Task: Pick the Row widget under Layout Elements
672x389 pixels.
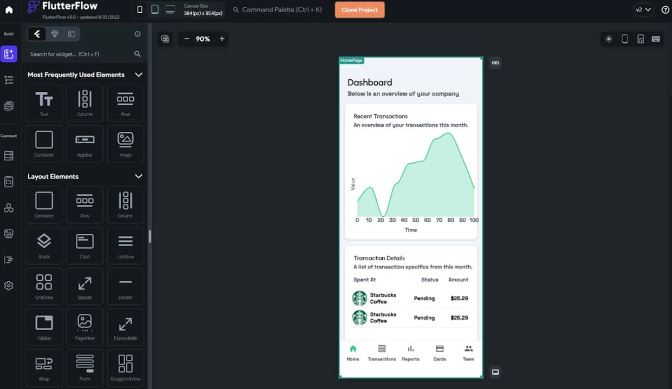Action: (x=85, y=204)
